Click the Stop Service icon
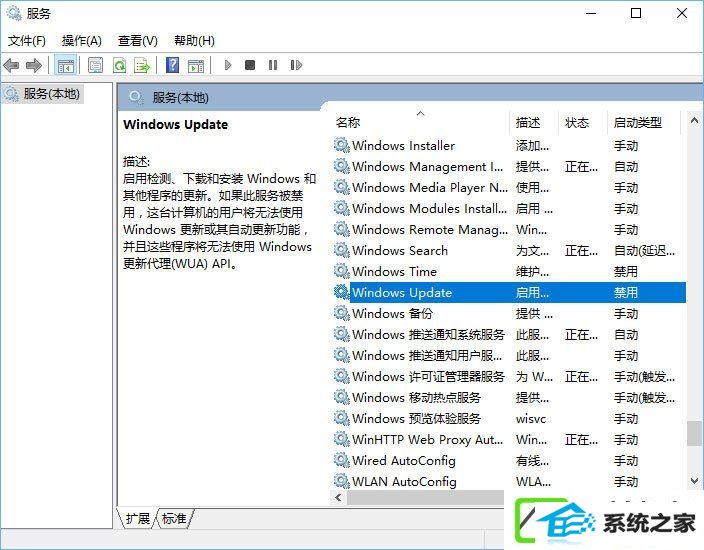Viewport: 704px width, 550px height. click(x=250, y=66)
